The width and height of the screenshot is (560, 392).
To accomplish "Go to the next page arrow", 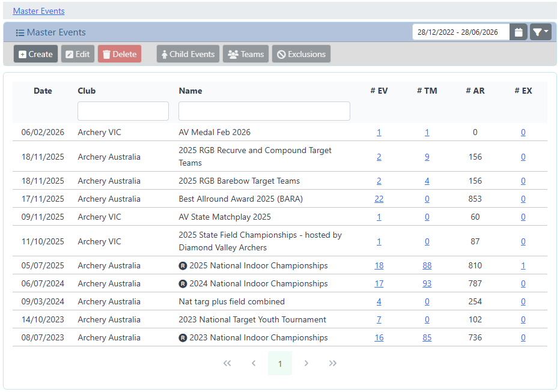I will pyautogui.click(x=306, y=363).
